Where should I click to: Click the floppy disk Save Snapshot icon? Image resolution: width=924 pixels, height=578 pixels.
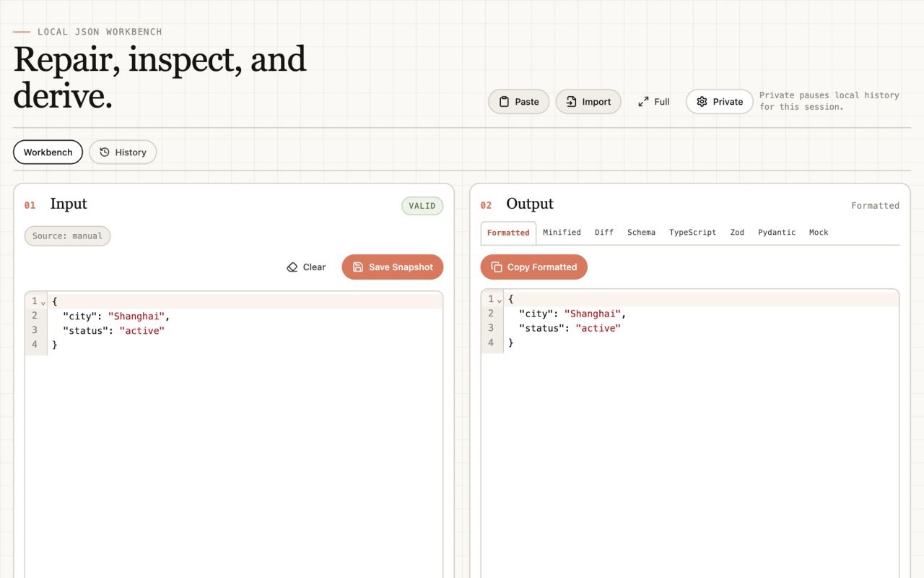click(x=358, y=267)
